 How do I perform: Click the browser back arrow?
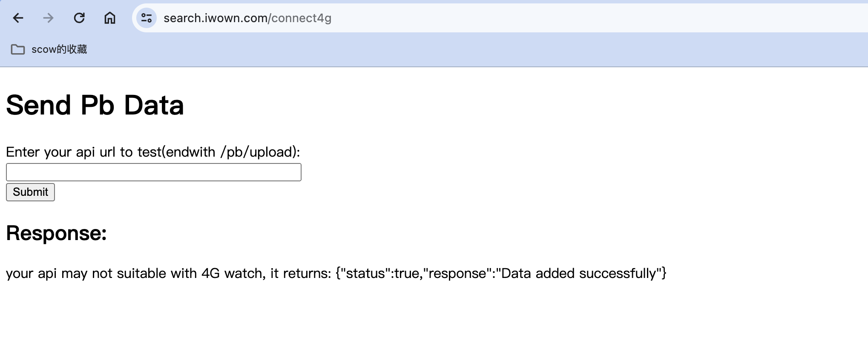(18, 18)
